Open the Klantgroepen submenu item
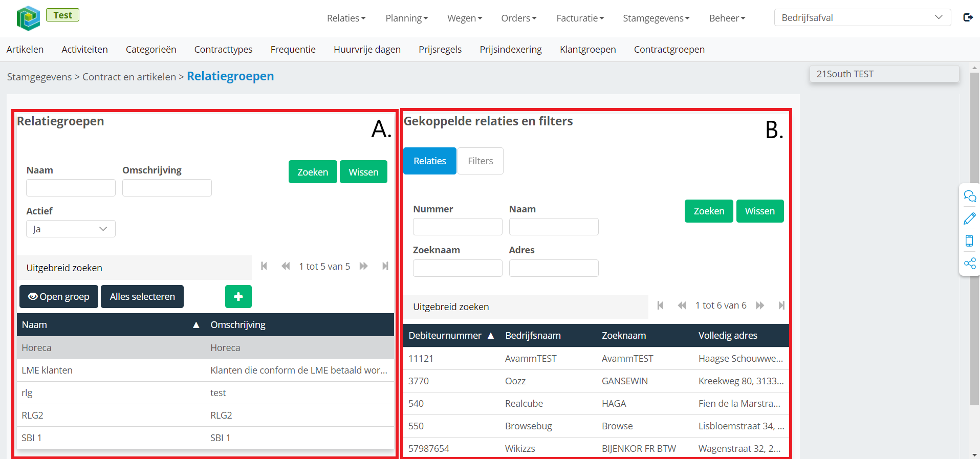This screenshot has height=459, width=980. tap(587, 50)
